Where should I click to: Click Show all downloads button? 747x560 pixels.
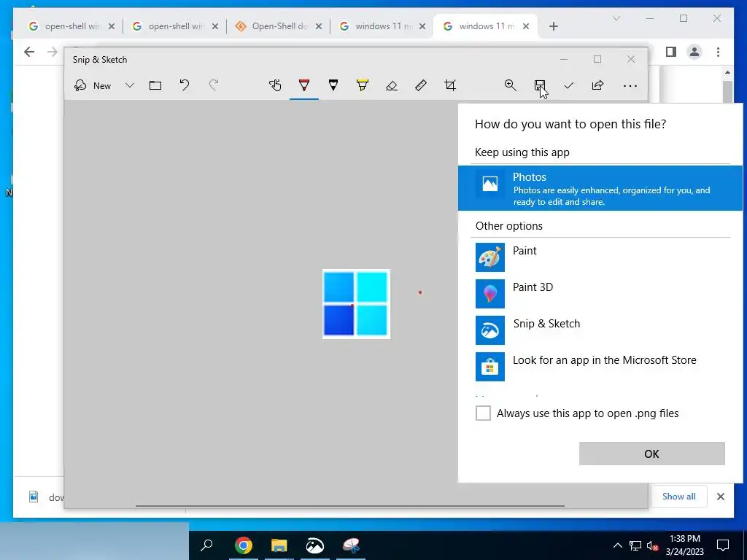[x=679, y=496]
